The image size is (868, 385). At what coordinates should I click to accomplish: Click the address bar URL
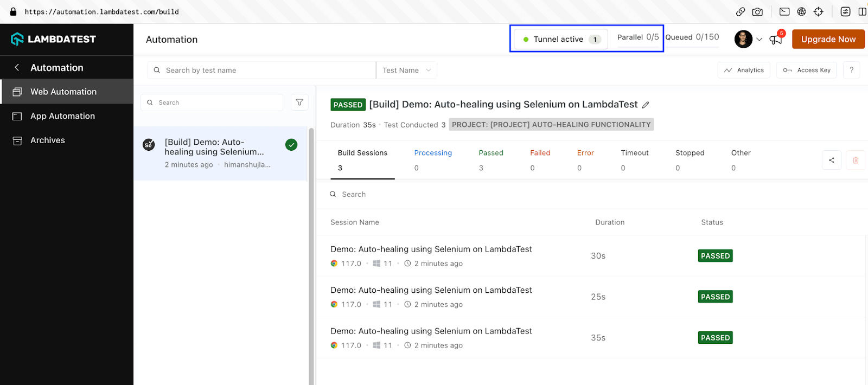101,11
